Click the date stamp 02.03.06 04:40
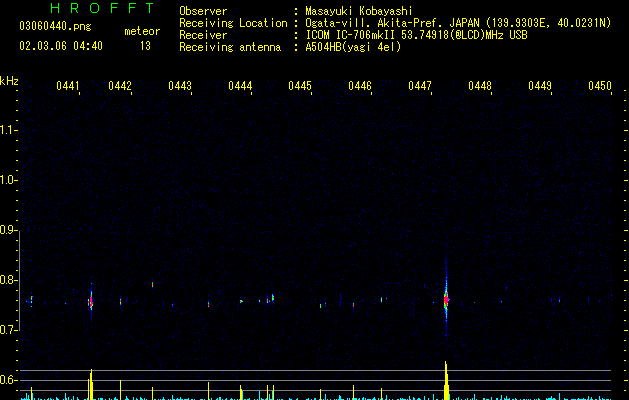Image resolution: width=629 pixels, height=400 pixels. (61, 46)
